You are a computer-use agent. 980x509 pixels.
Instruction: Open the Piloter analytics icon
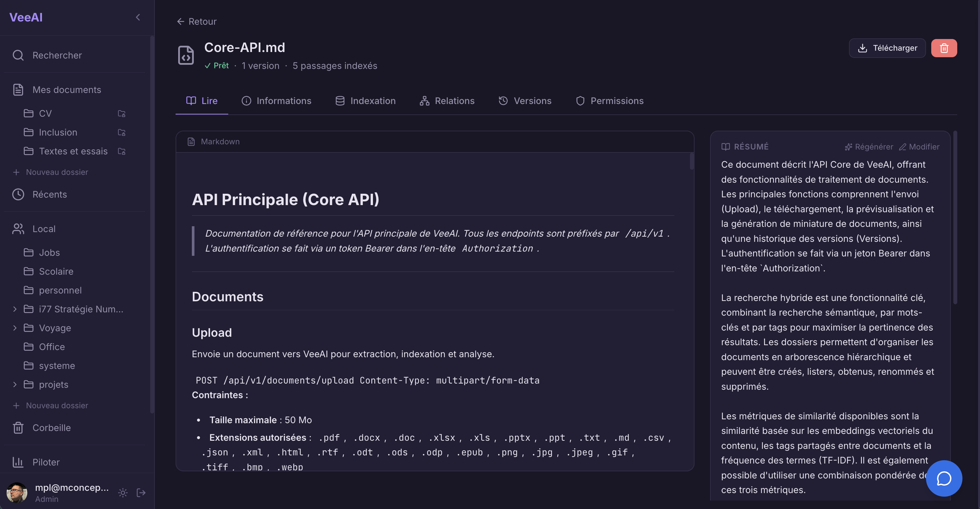(x=18, y=462)
